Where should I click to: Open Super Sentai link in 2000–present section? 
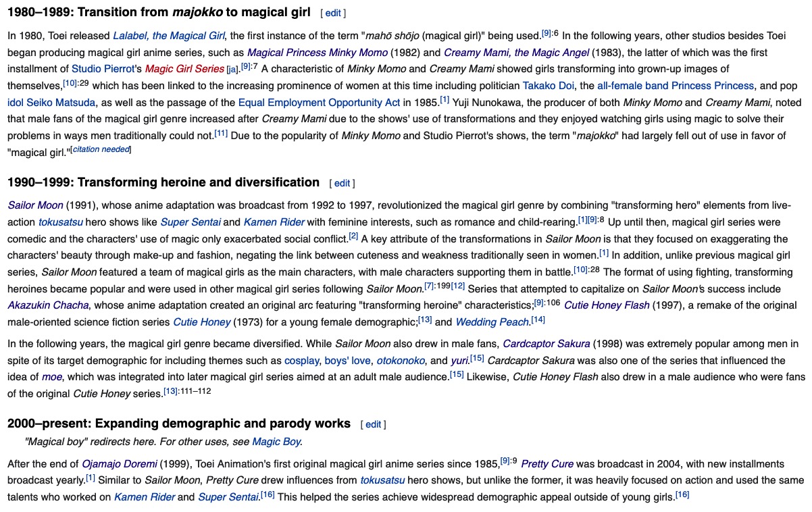(228, 497)
